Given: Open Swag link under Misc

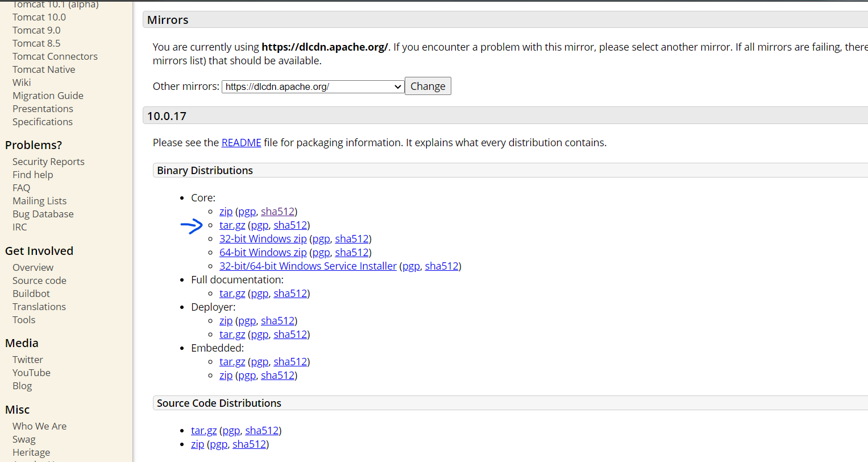Looking at the screenshot, I should tap(24, 439).
